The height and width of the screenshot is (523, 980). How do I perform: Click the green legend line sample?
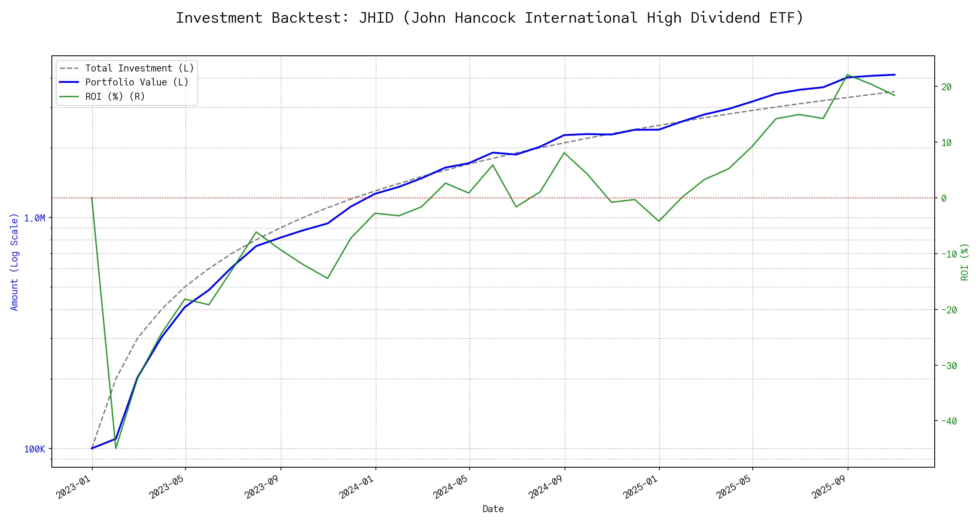[69, 96]
